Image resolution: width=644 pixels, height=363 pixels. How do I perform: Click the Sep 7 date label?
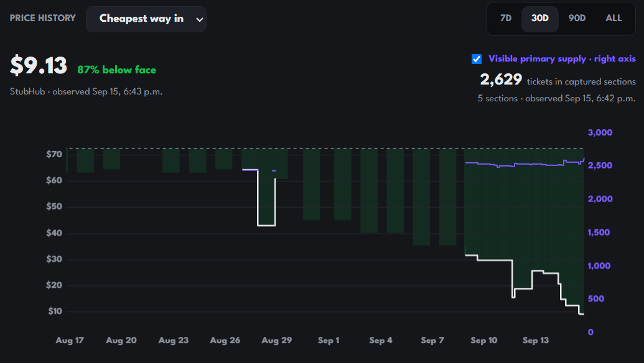click(432, 341)
